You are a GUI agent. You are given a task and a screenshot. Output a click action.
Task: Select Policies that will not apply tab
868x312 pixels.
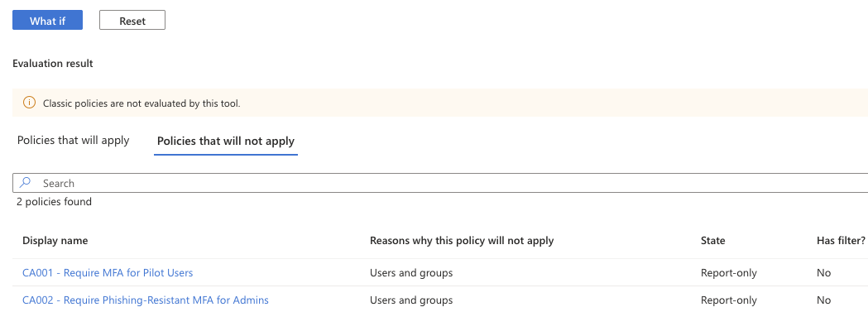(x=226, y=141)
